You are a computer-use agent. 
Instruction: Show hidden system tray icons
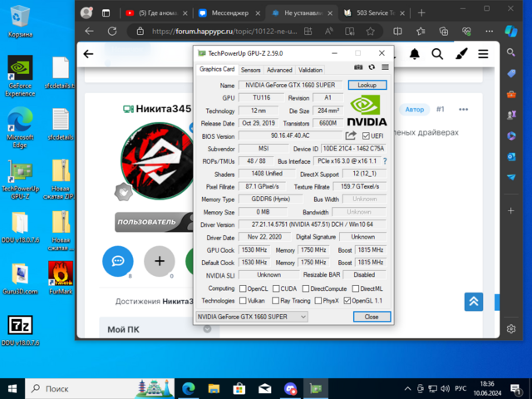coord(405,388)
